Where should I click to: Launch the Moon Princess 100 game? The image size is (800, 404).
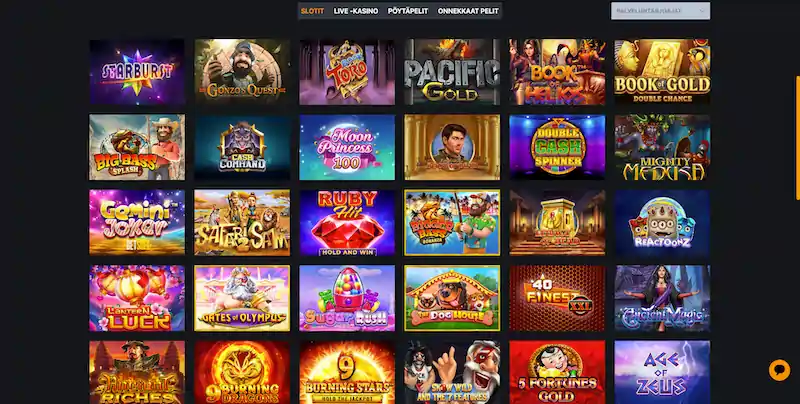click(x=347, y=147)
